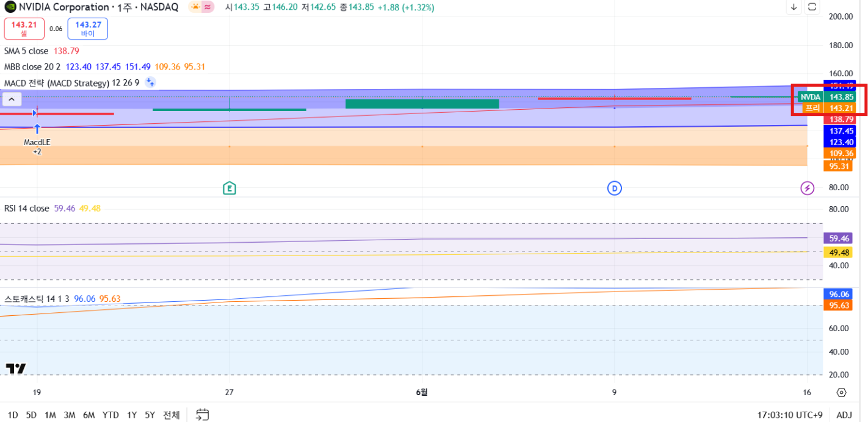Click the red 143.21 sell button
This screenshot has height=422, width=868.
click(24, 29)
